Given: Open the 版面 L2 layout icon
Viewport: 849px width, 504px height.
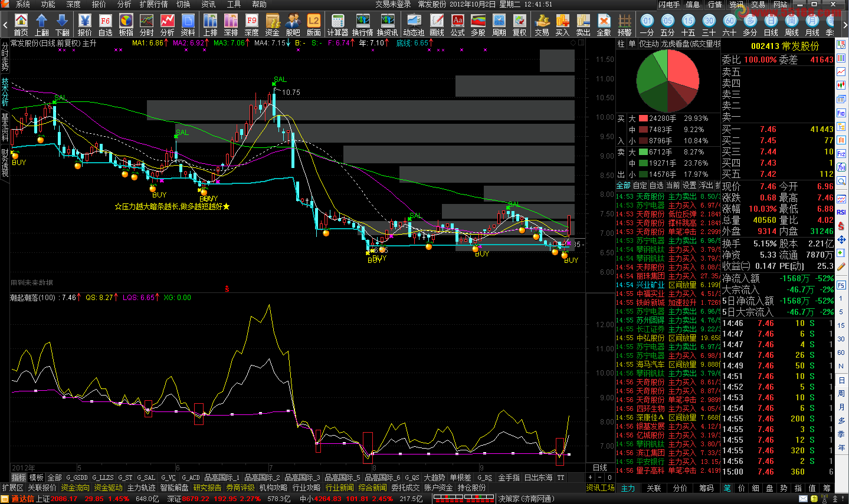Looking at the screenshot, I should [314, 25].
